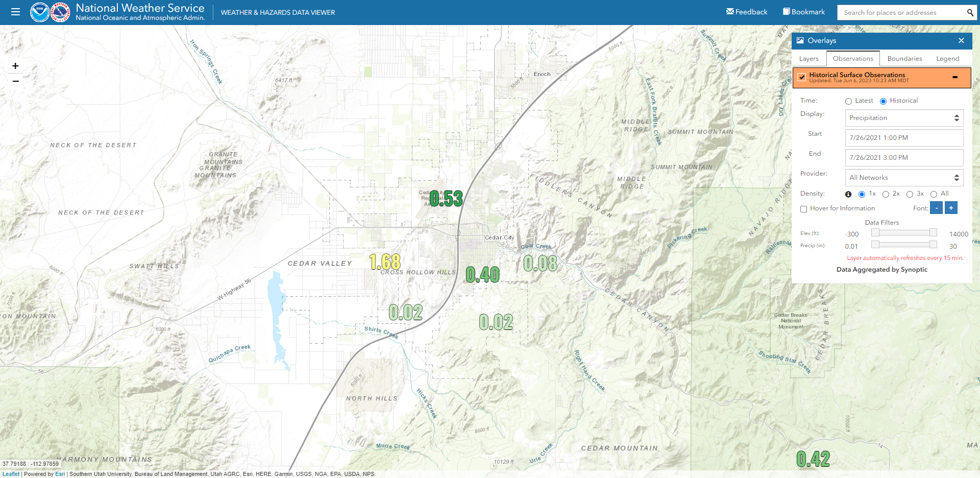Zoom in on the map
The image size is (980, 478).
tap(15, 66)
